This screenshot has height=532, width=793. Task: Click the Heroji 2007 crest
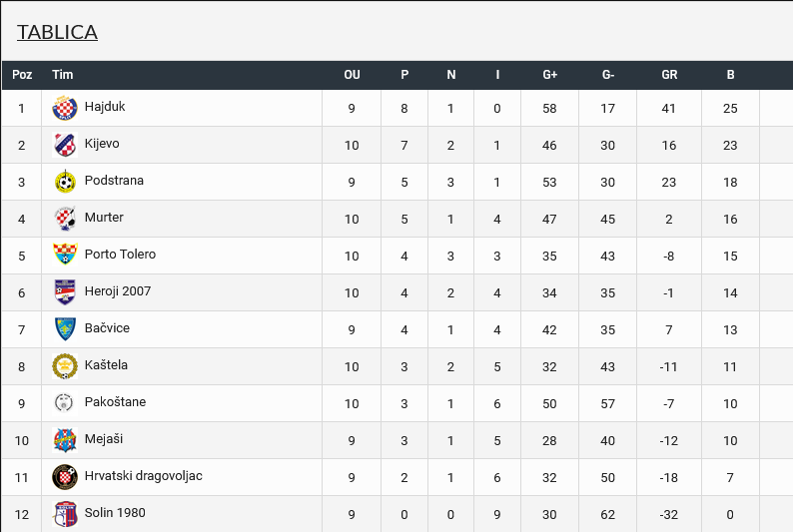click(x=65, y=292)
